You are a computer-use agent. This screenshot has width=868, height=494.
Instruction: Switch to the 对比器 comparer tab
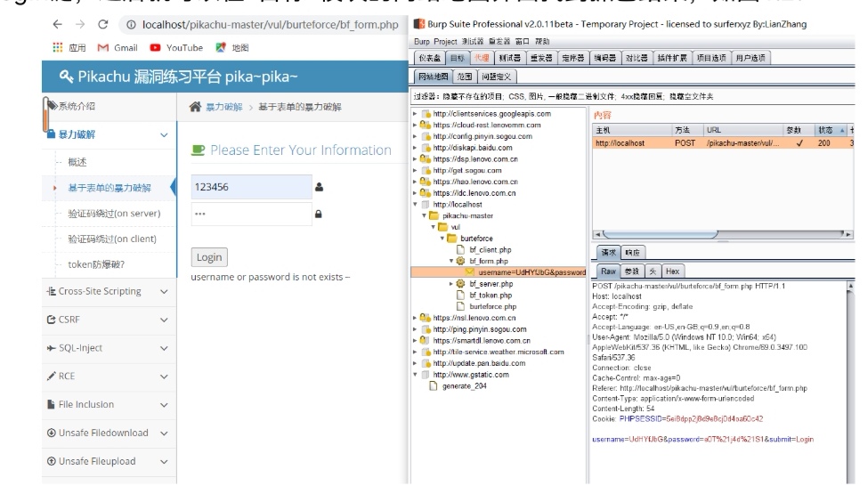(637, 58)
